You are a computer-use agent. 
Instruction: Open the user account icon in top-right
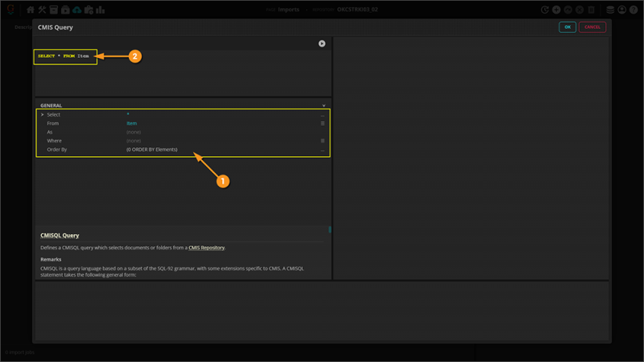click(x=621, y=10)
